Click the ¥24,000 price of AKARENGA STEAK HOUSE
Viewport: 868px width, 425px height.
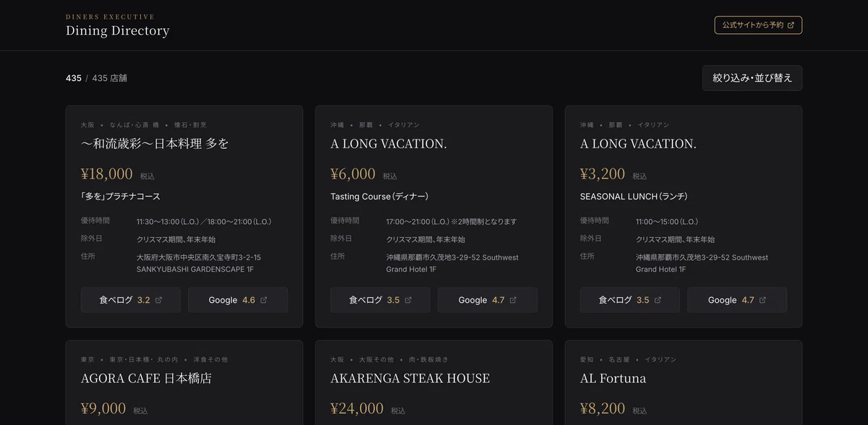coord(357,408)
